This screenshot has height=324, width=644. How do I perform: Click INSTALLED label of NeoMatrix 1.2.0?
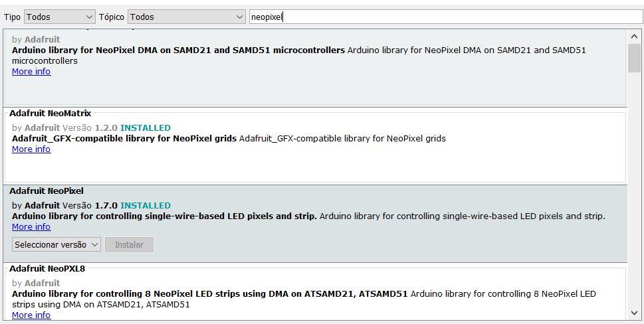click(146, 128)
